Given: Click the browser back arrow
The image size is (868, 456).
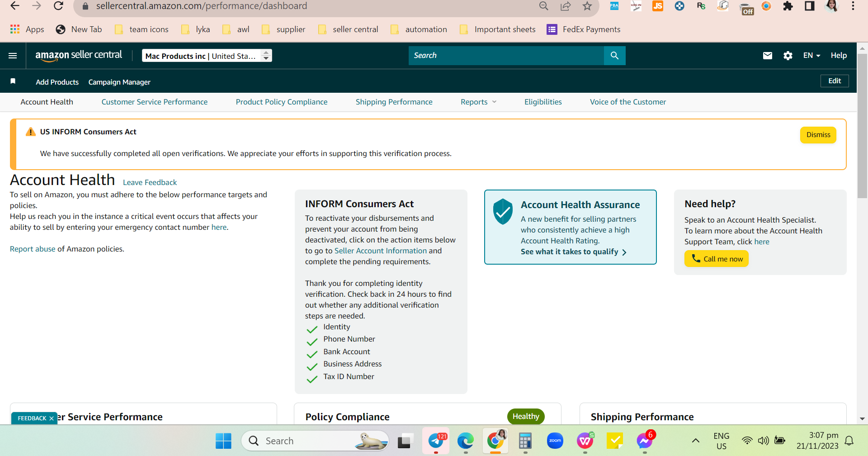Looking at the screenshot, I should 15,6.
